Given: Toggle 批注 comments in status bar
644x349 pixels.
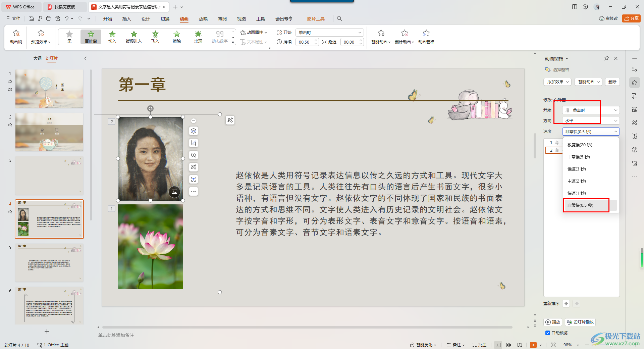Looking at the screenshot, I should [479, 345].
